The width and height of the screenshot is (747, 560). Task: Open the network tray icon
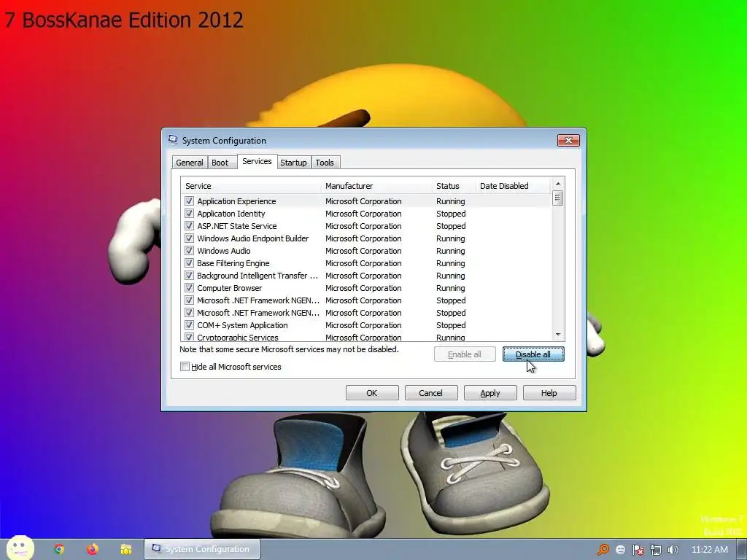(656, 550)
